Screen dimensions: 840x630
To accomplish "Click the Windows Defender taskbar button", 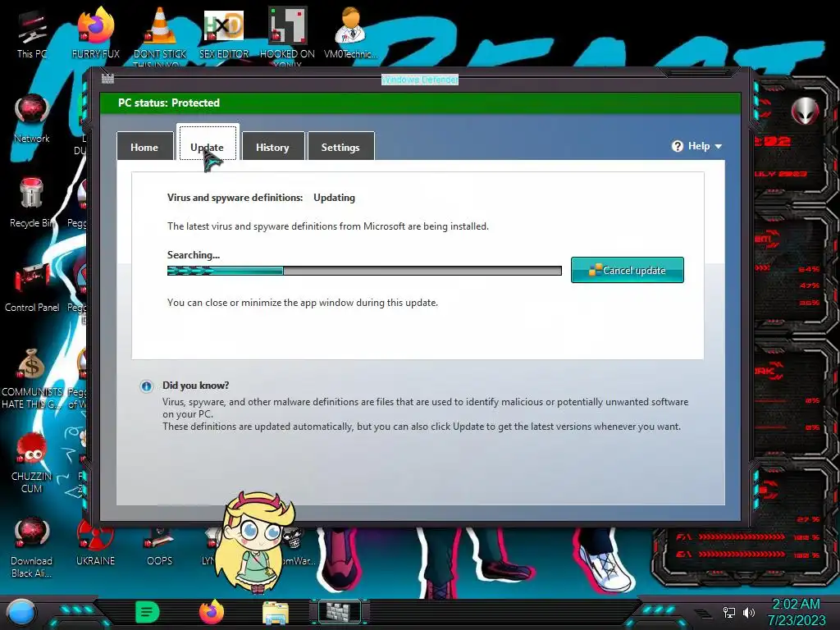I will (339, 612).
